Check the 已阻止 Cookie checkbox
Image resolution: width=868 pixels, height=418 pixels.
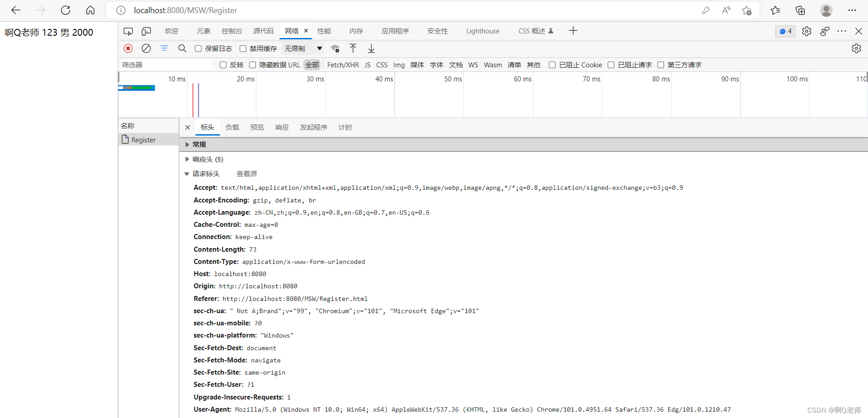552,65
